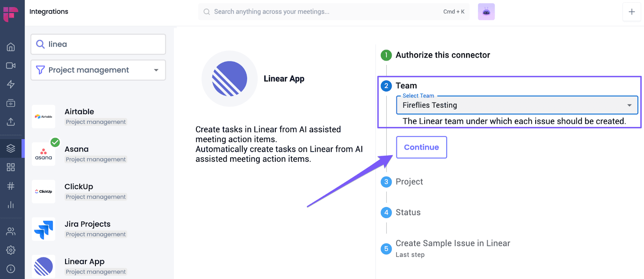Screen dimensions: 644x279
Task: Open the Home sidebar icon
Action: [x=11, y=47]
